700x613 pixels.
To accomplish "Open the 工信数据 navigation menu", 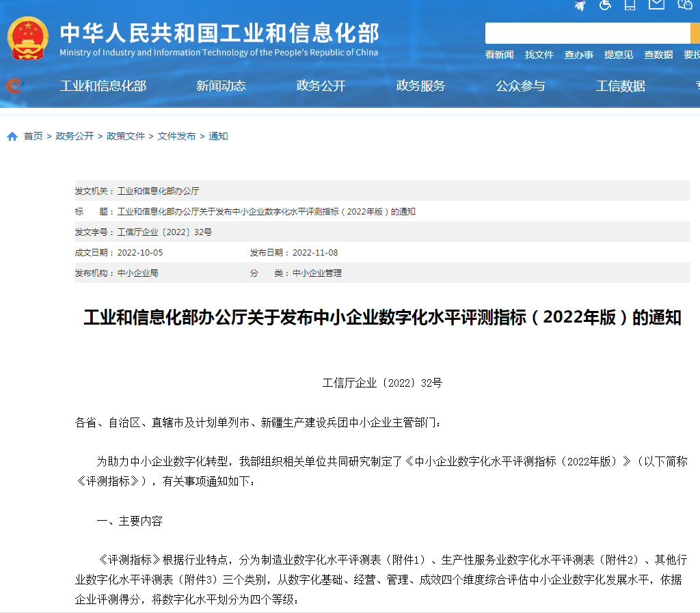I will tap(619, 86).
